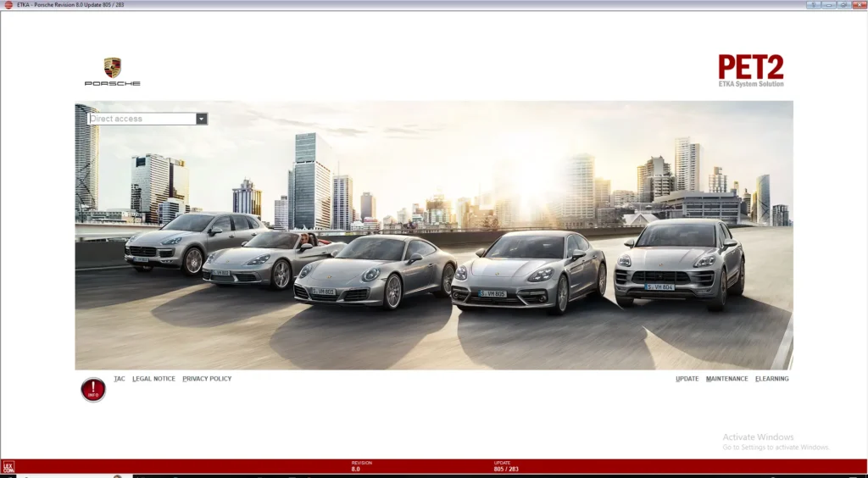Click inside the Direct access text field
The height and width of the screenshot is (478, 868).
(141, 119)
